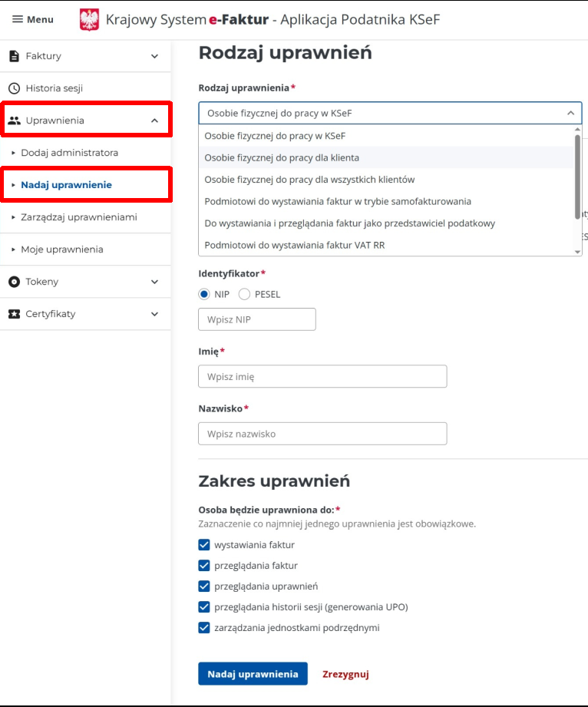588x707 pixels.
Task: Uncheck przeglądania uprawnień checkbox
Action: pos(204,586)
